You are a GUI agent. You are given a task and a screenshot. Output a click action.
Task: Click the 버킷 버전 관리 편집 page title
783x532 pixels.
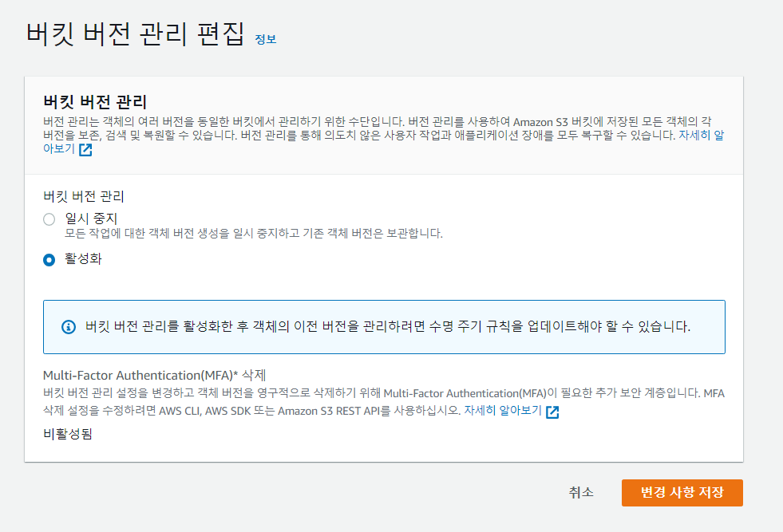click(x=136, y=34)
